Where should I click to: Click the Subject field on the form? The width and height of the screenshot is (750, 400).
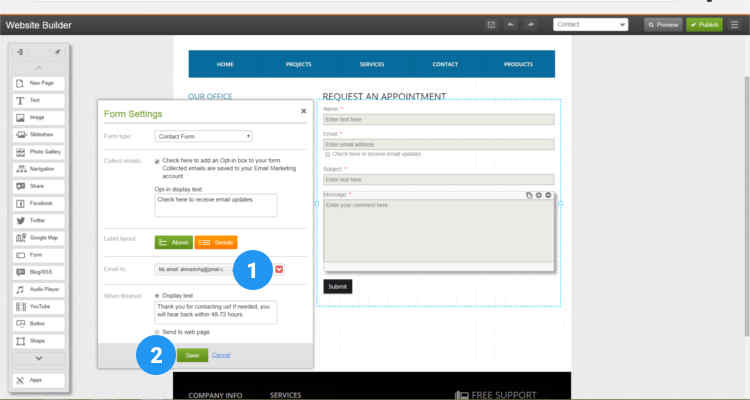click(439, 179)
